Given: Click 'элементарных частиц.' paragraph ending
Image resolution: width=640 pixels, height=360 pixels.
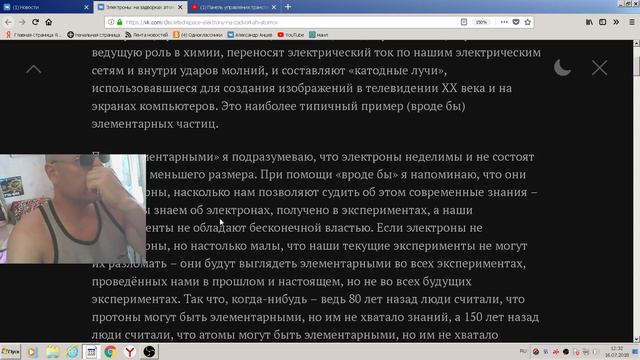Looking at the screenshot, I should (155, 124).
